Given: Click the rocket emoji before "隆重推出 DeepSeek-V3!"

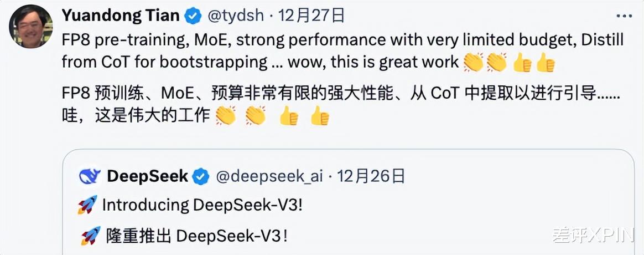Looking at the screenshot, I should (x=90, y=236).
